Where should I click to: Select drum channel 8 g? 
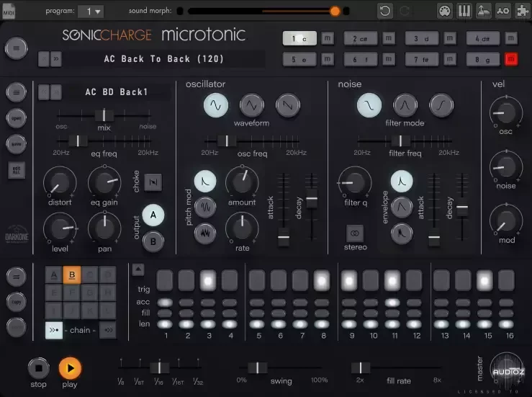[483, 59]
